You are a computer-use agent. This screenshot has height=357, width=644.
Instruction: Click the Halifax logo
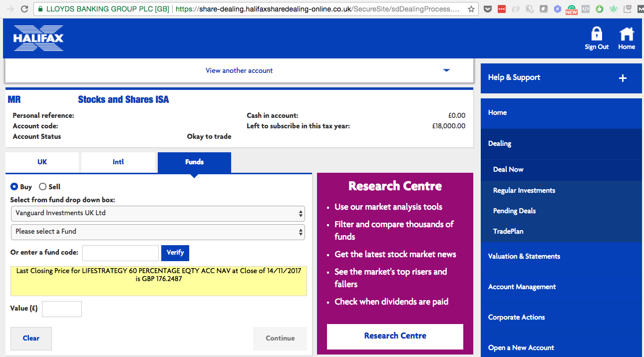38,38
